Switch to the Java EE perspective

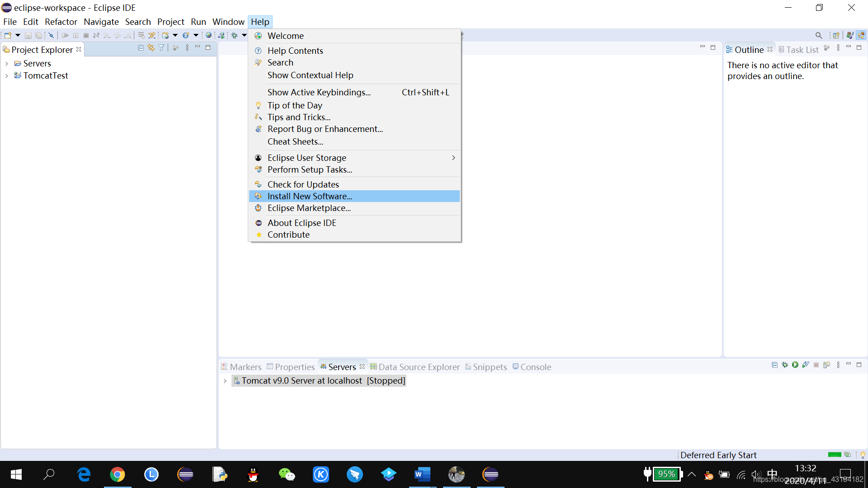861,35
